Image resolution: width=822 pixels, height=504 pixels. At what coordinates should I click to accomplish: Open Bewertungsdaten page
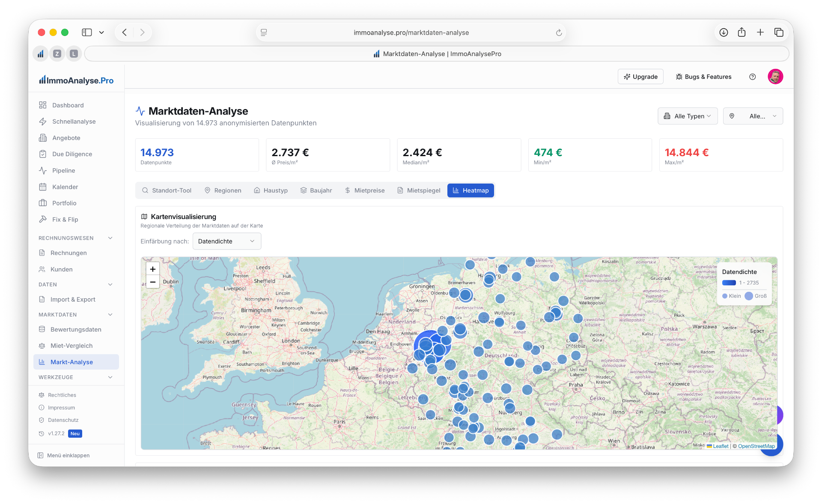tap(76, 329)
